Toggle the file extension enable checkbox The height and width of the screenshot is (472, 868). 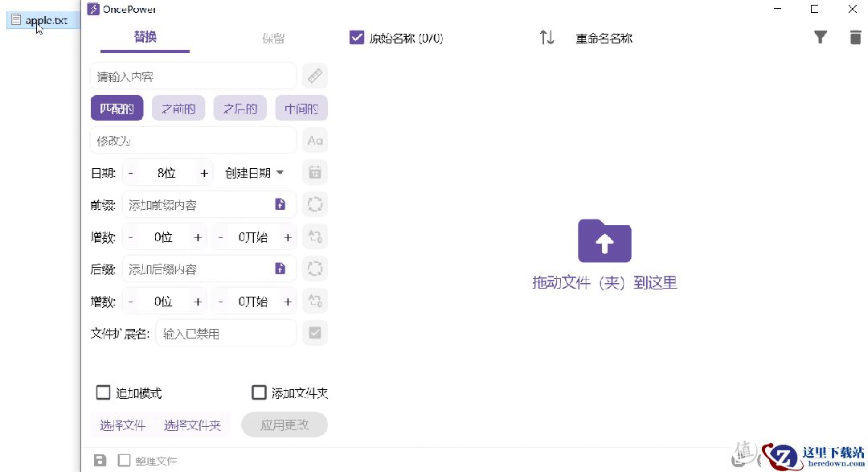tap(315, 333)
